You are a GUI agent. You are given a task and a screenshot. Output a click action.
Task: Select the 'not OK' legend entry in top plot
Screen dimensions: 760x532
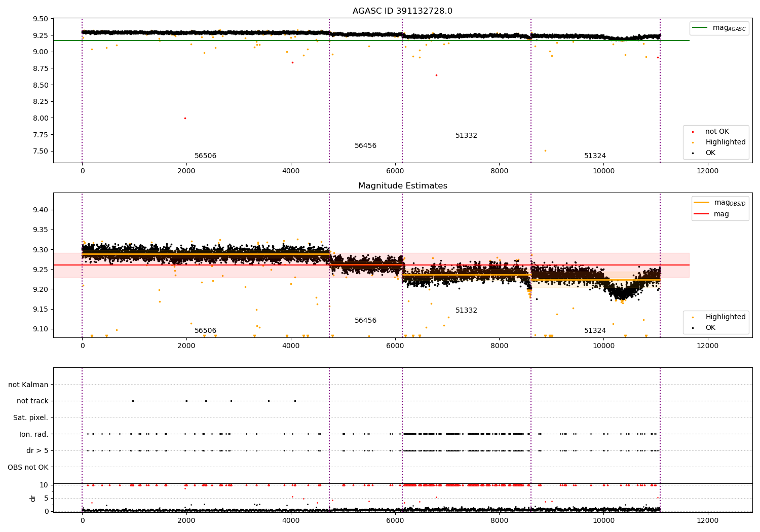point(717,132)
